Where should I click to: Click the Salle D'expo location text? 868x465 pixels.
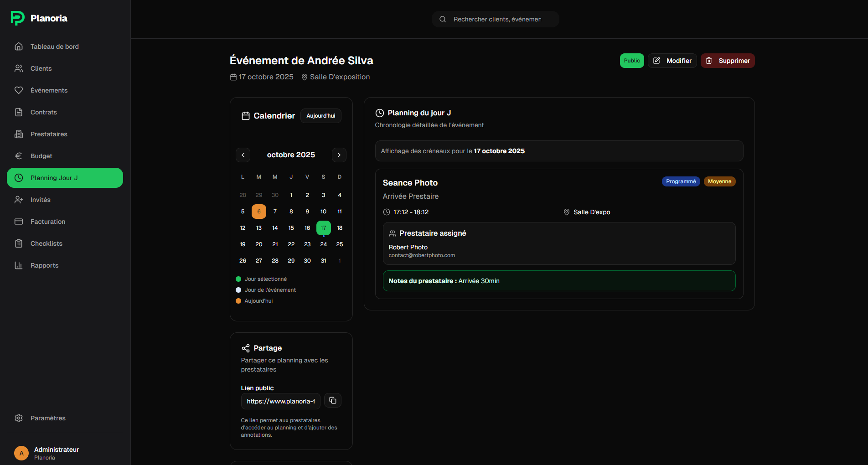(592, 212)
